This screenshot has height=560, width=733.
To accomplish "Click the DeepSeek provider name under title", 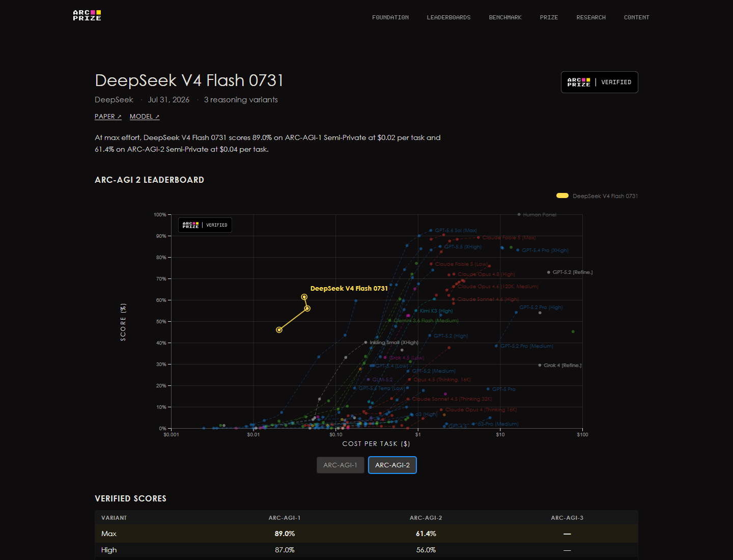I will click(x=114, y=100).
